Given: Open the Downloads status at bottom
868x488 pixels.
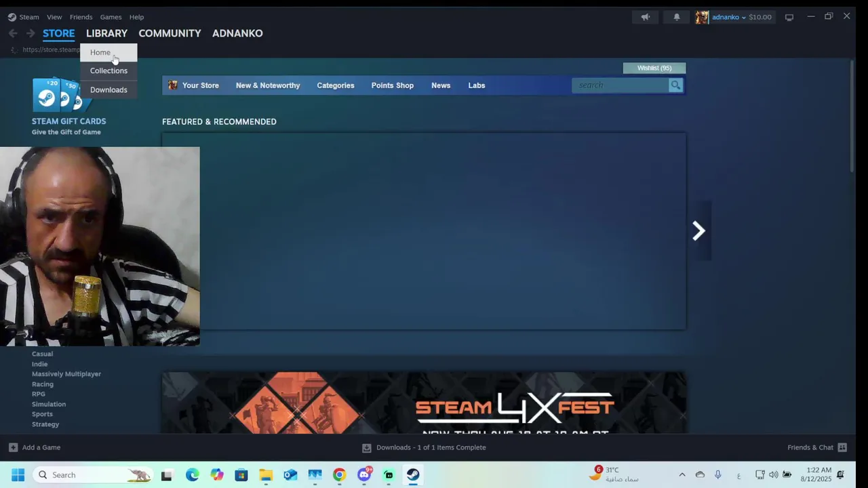Looking at the screenshot, I should point(424,447).
